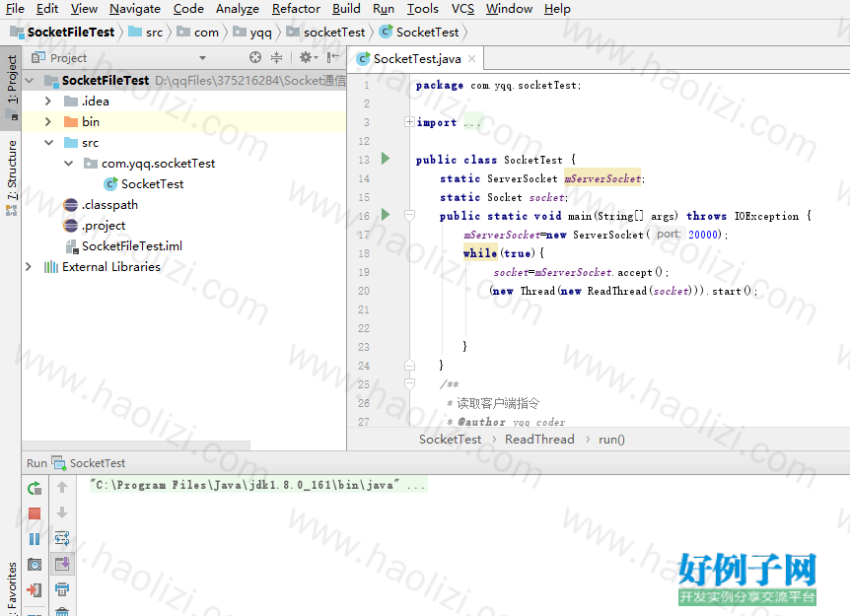Collapse main method fold at line 16
Screen dimensions: 850x616
tap(410, 216)
